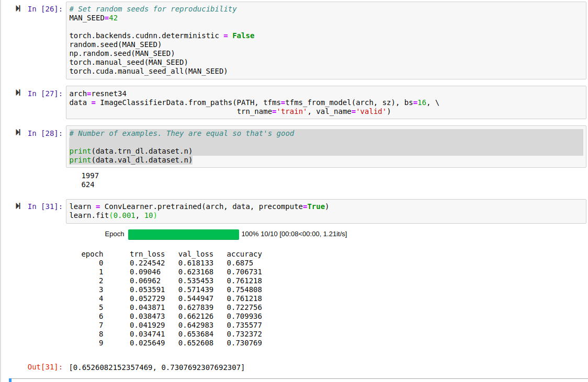Image resolution: width=588 pixels, height=382 pixels.
Task: Click the green Epoch progress bar
Action: (x=183, y=234)
